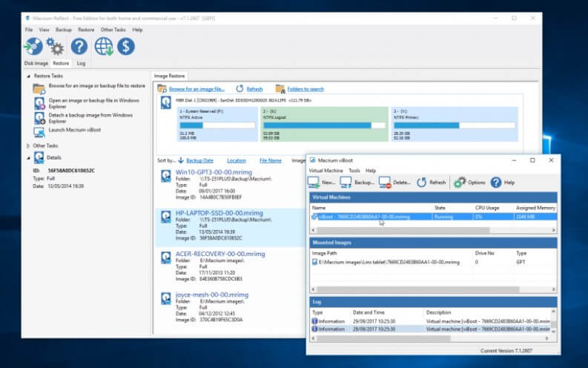Click the sort direction arrow next to Backup Date
The height and width of the screenshot is (368, 588).
(x=181, y=160)
